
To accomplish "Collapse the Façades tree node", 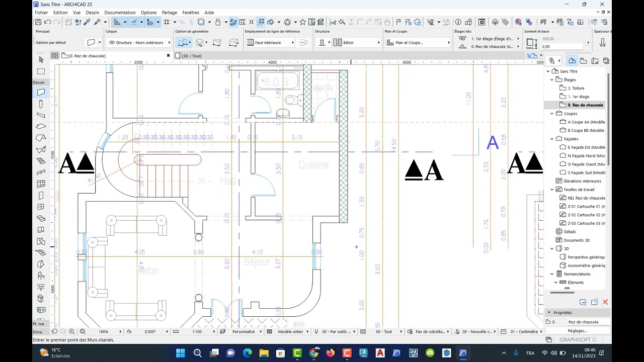I will 552,139.
